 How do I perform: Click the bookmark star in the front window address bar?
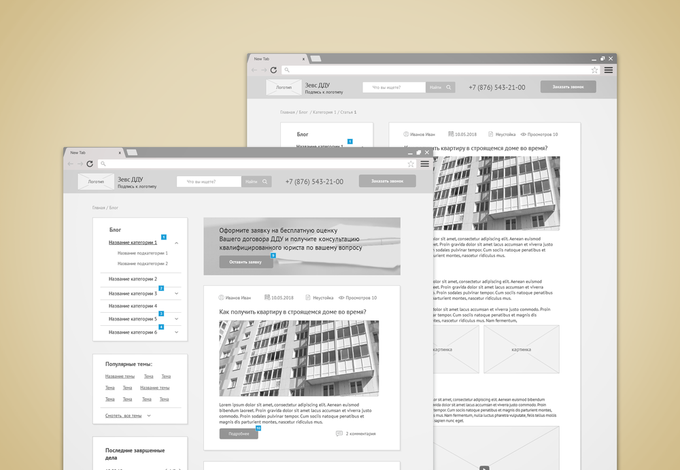point(411,164)
